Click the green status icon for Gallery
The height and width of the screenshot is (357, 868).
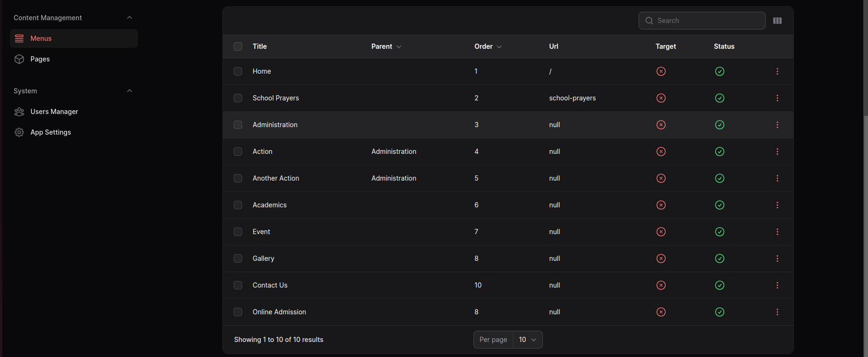pyautogui.click(x=719, y=258)
